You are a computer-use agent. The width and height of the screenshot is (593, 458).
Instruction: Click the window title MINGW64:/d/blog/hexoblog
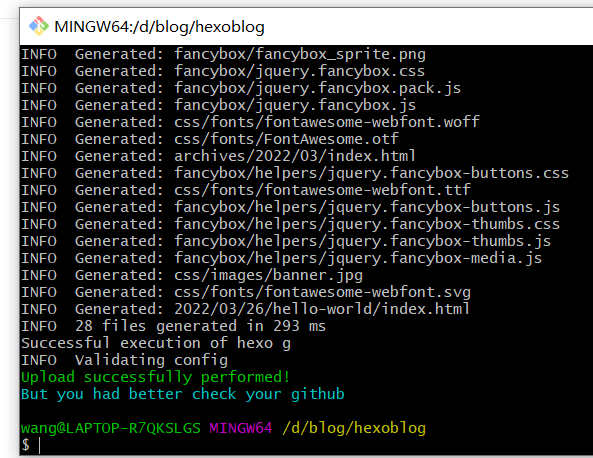click(159, 27)
